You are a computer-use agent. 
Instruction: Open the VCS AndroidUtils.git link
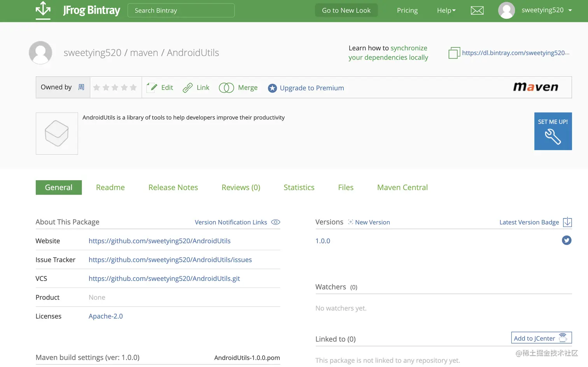(164, 279)
